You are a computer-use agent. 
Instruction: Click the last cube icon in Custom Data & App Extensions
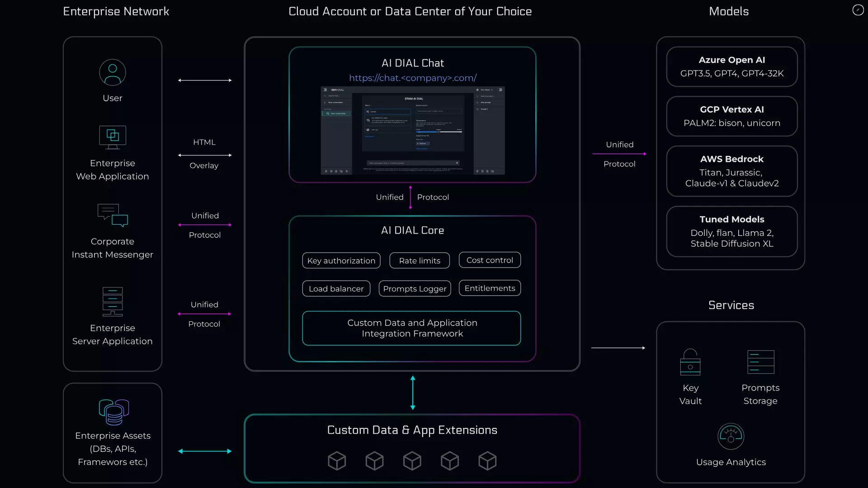tap(487, 461)
